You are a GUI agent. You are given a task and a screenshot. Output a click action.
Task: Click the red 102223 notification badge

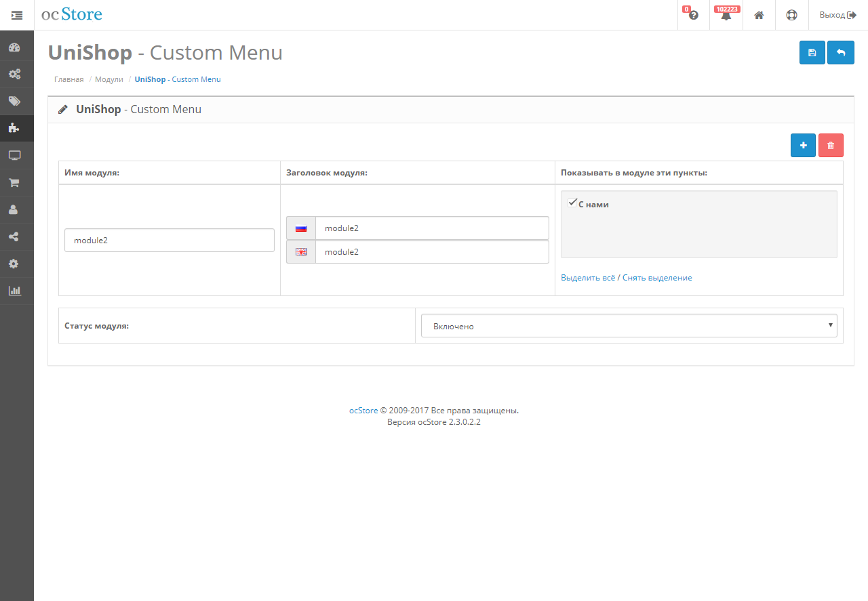point(727,9)
